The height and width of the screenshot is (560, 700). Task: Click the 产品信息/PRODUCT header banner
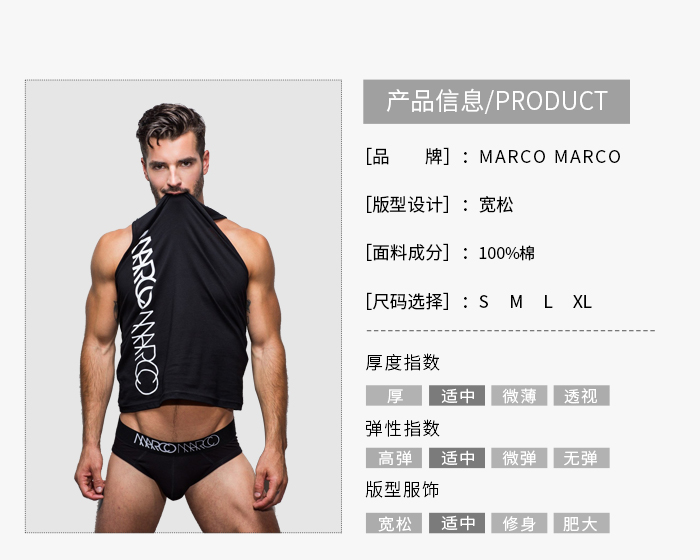pos(496,102)
